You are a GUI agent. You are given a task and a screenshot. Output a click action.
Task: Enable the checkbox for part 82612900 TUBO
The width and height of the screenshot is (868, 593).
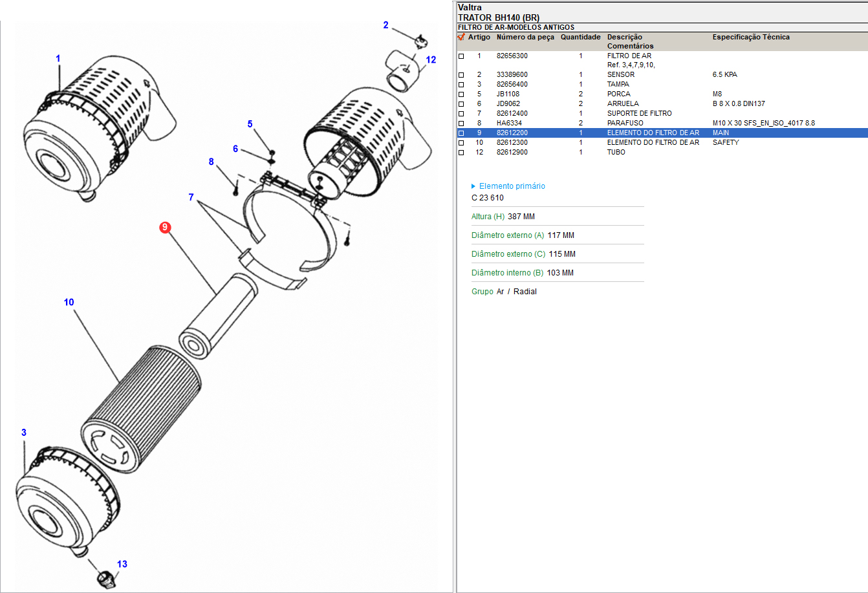point(461,153)
